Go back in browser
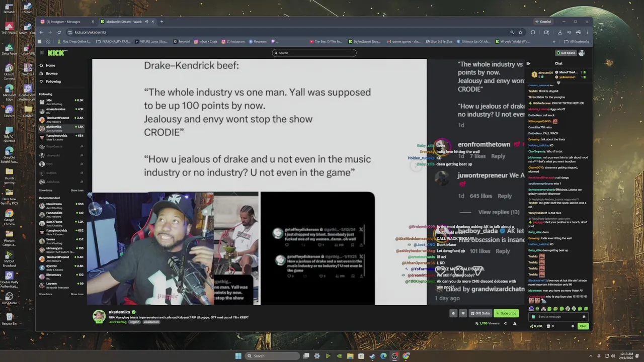Viewport: 644px width, 362px height. [x=41, y=32]
